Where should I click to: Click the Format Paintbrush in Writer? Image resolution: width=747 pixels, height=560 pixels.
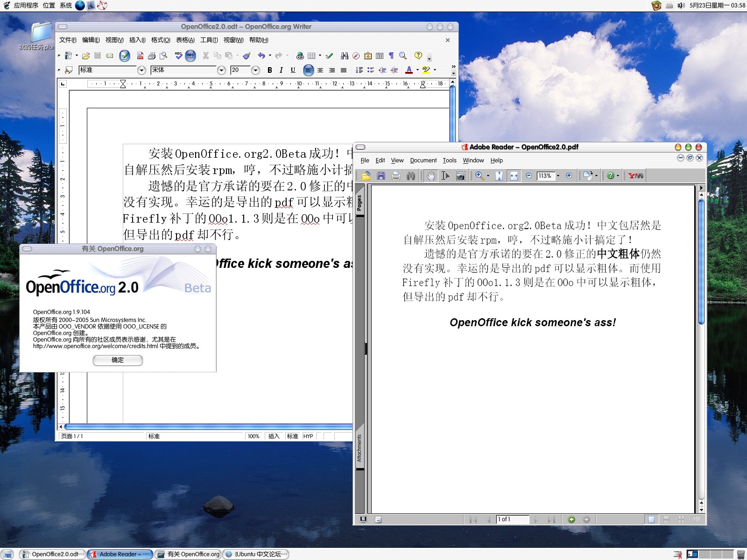247,56
